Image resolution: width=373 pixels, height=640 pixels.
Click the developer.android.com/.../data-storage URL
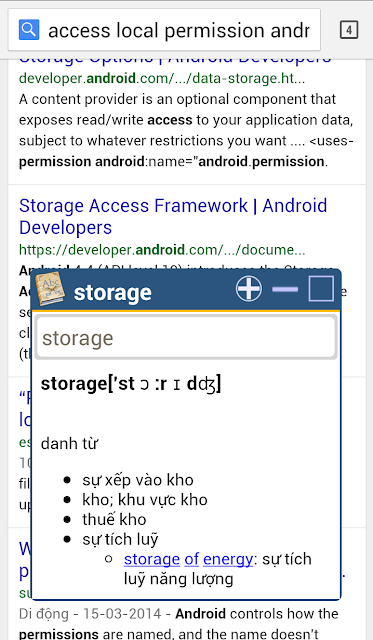click(x=162, y=78)
